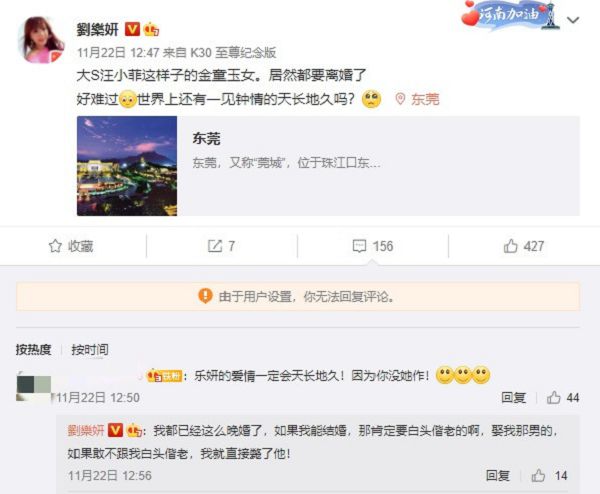The width and height of the screenshot is (600, 494).
Task: Click the 东莞 night-view thumbnail image
Action: 127,166
